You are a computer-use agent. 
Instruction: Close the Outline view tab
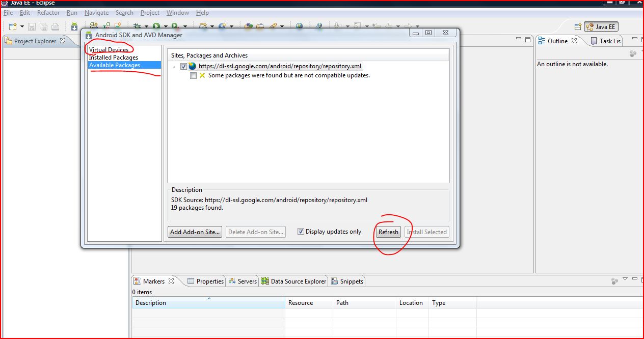(574, 41)
